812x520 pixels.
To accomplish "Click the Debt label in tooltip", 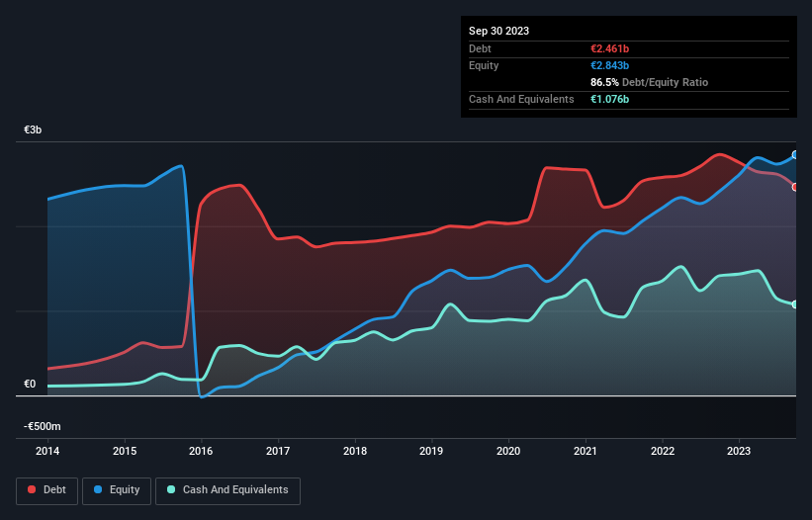I will click(480, 48).
